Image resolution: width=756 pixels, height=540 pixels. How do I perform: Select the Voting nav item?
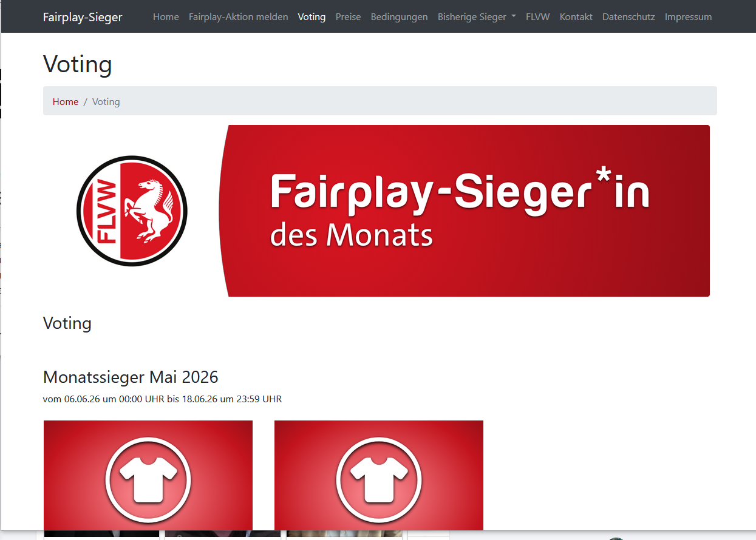(312, 17)
